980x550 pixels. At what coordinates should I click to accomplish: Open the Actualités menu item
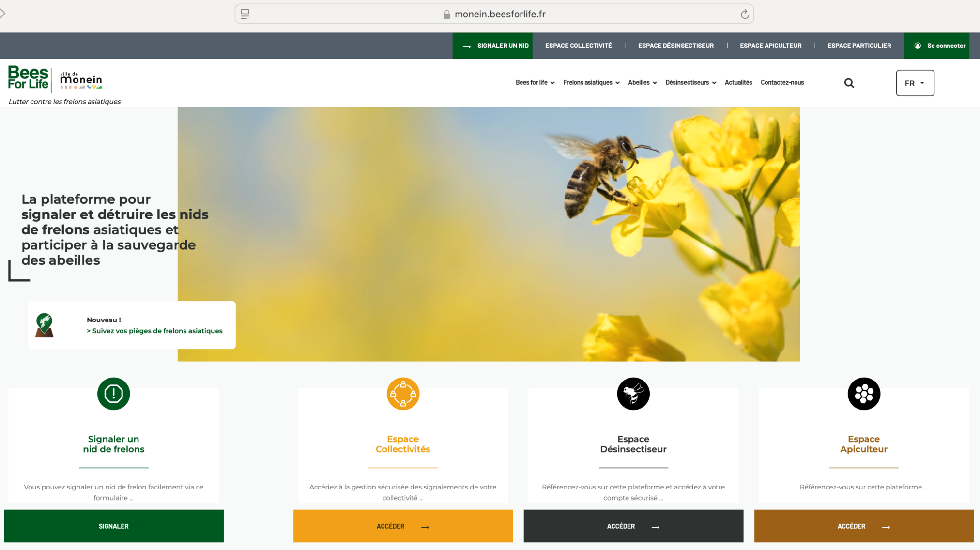(x=738, y=82)
